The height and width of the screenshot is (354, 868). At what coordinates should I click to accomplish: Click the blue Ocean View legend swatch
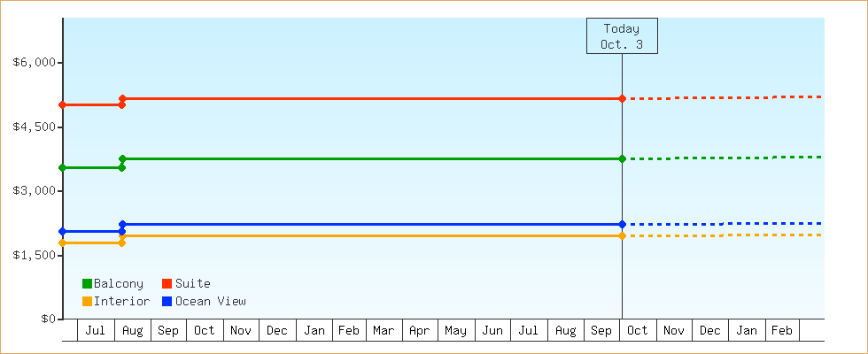(x=167, y=302)
